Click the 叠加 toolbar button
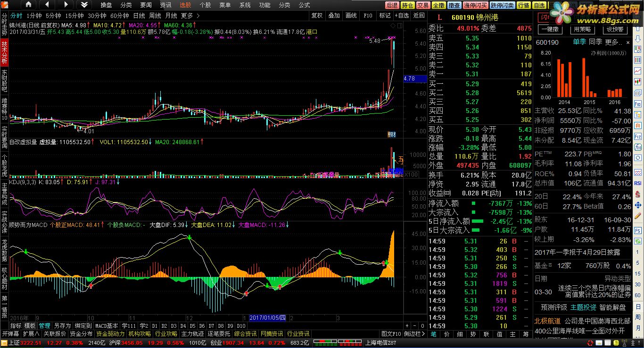Image resolution: width=644 pixels, height=348 pixels. [334, 16]
